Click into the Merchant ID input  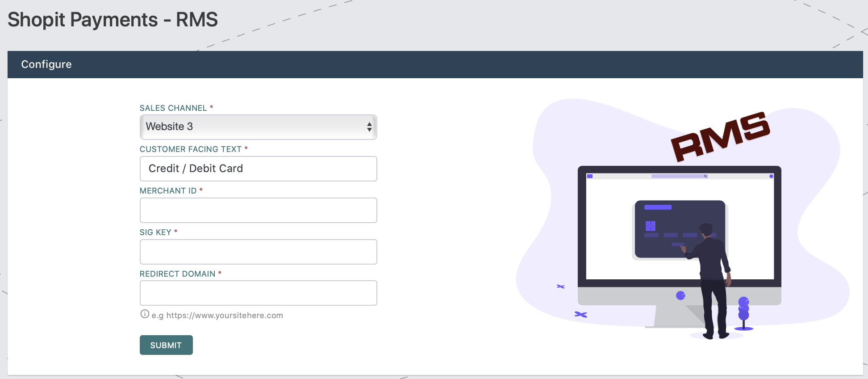coord(258,210)
